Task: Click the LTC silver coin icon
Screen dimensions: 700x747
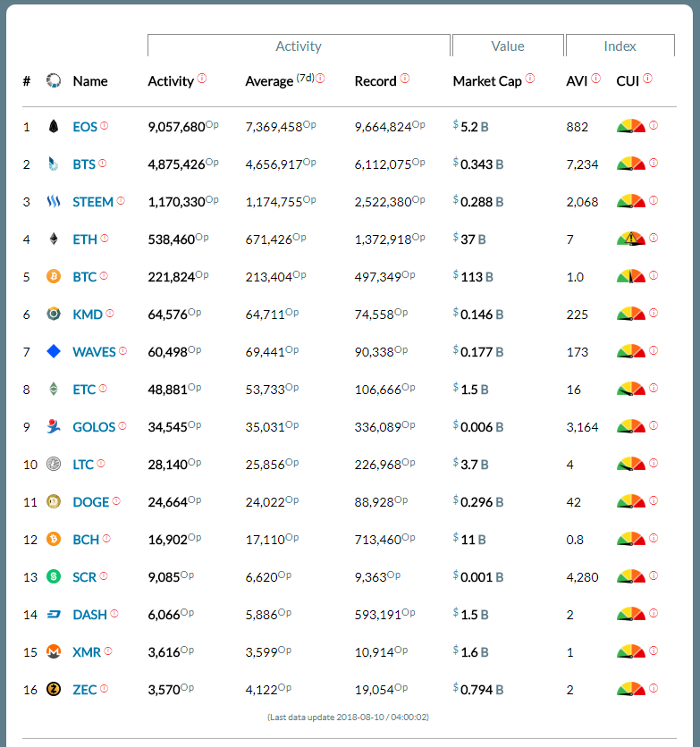Action: click(x=54, y=464)
